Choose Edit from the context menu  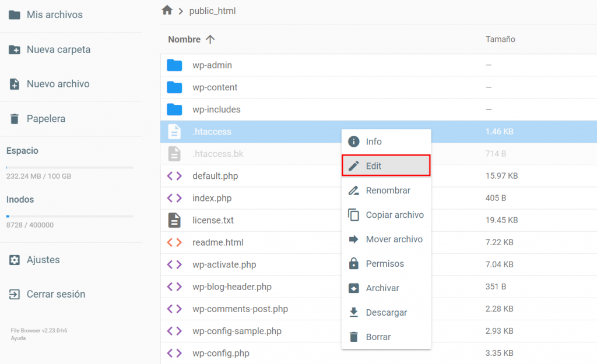point(386,165)
